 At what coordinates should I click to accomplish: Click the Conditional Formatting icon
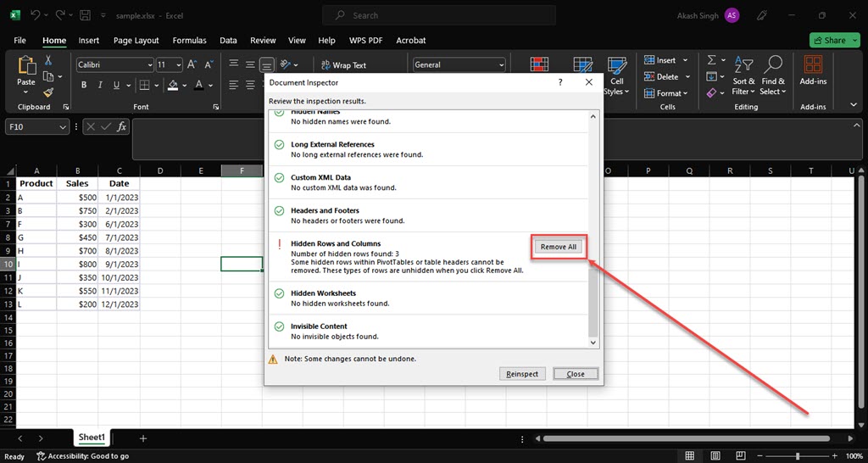538,65
